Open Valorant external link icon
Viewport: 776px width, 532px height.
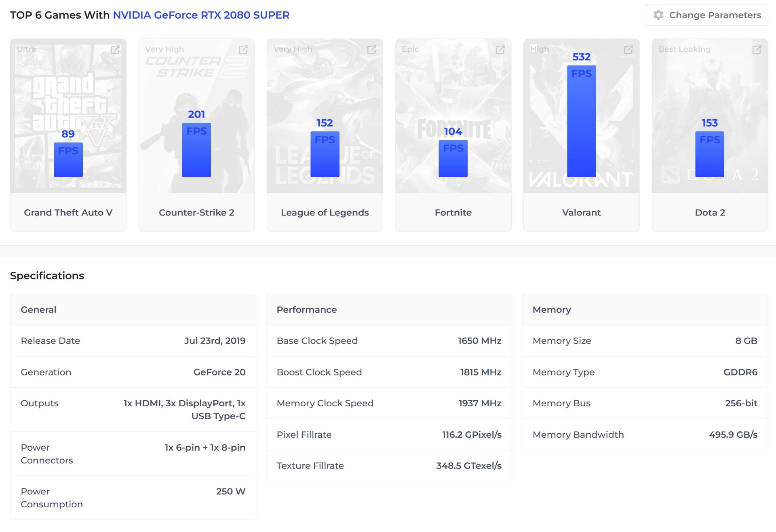coord(628,50)
